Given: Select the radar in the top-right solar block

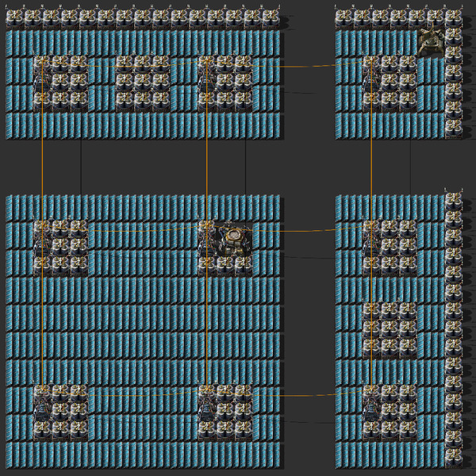Looking at the screenshot, I should (431, 43).
